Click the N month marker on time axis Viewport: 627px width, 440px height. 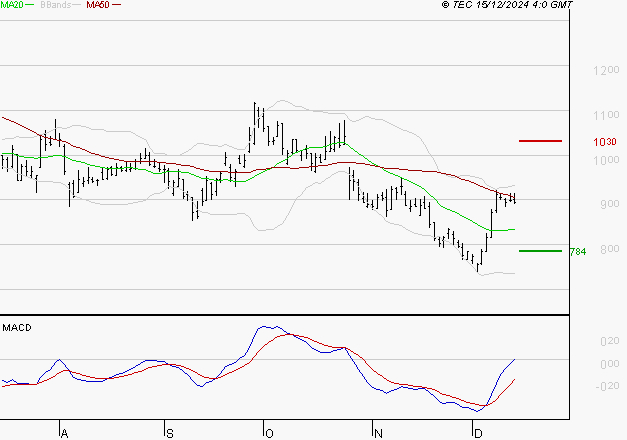378,434
